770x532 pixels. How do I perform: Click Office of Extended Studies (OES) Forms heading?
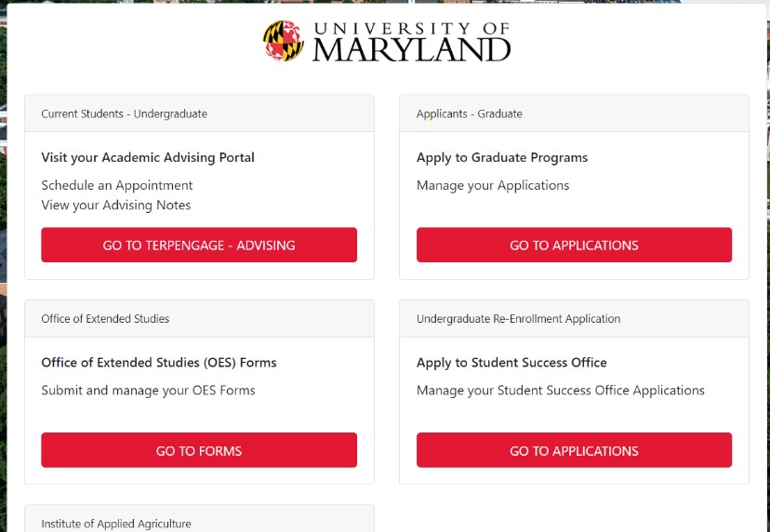(159, 363)
